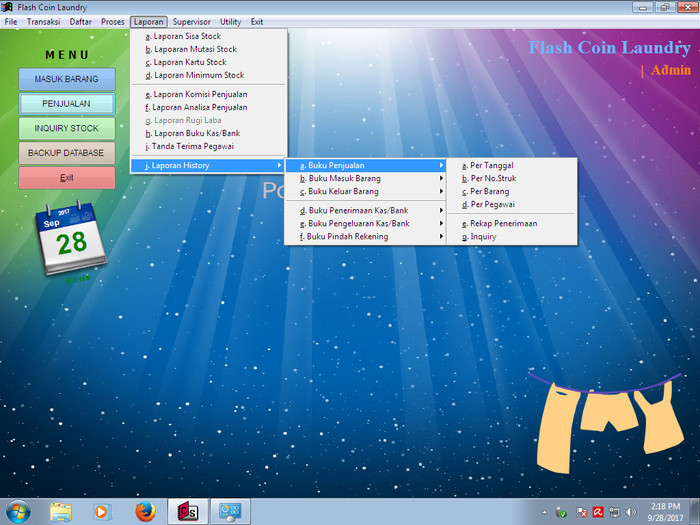Click the volume speaker tray icon

[630, 512]
